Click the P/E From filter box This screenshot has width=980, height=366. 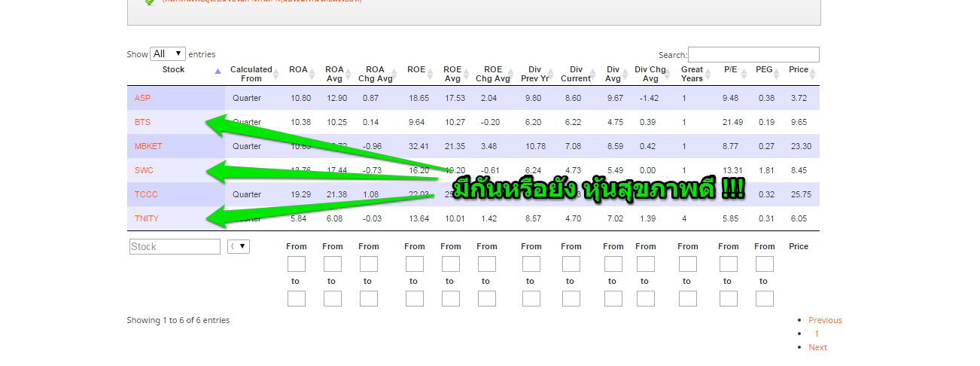point(729,264)
